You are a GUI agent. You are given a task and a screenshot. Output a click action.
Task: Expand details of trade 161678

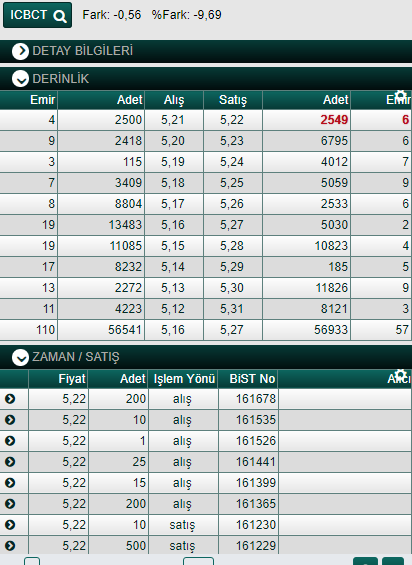point(10,399)
